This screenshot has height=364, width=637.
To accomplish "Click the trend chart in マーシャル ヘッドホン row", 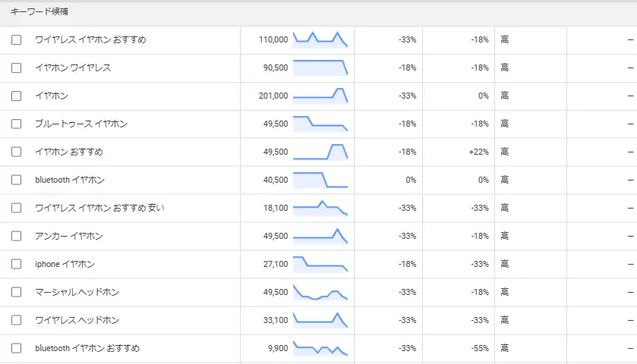I will click(x=320, y=293).
